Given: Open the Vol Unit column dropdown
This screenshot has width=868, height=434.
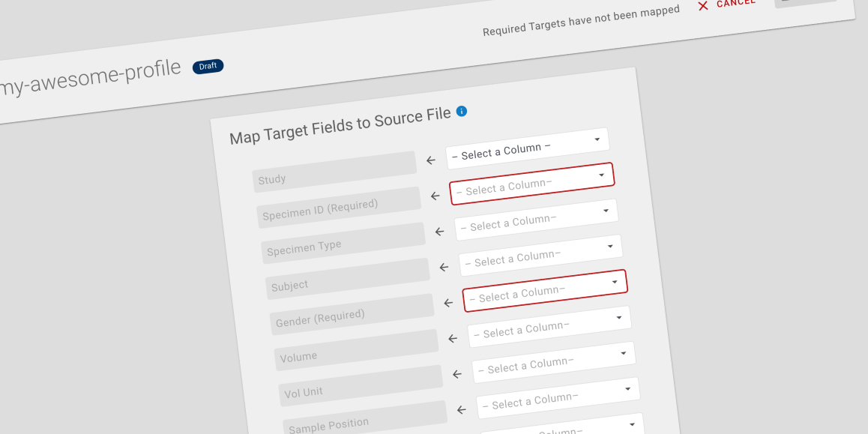Looking at the screenshot, I should (554, 362).
